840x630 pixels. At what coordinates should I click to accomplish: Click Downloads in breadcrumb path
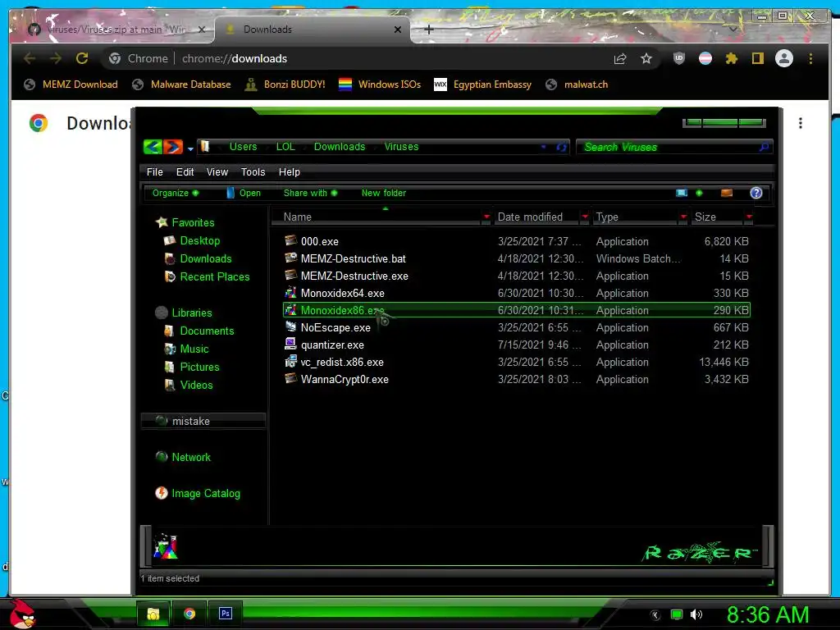340,147
